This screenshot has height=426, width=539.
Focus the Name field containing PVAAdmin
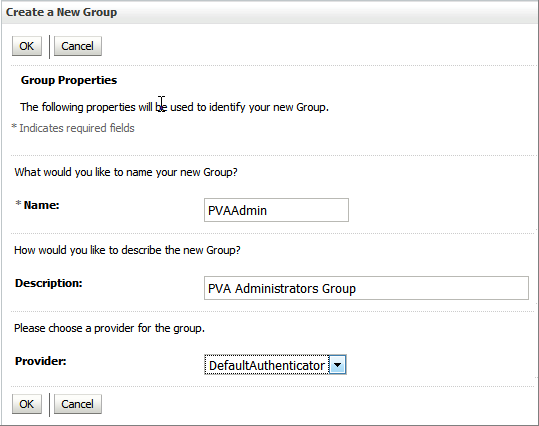[276, 210]
